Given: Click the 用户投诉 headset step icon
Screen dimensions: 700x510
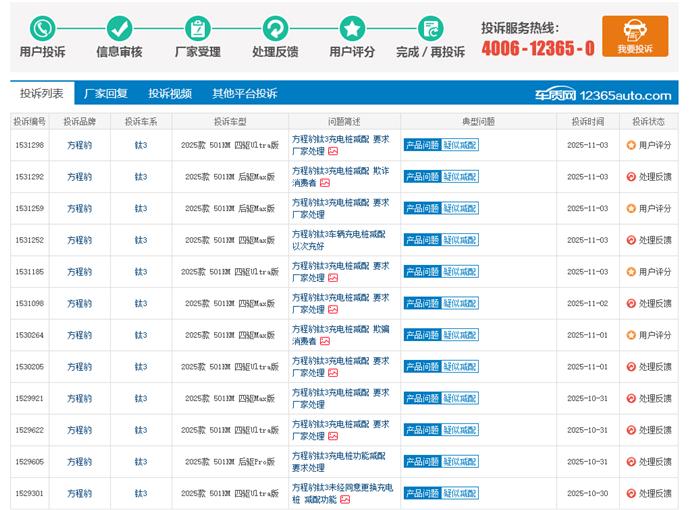Looking at the screenshot, I should (x=42, y=28).
